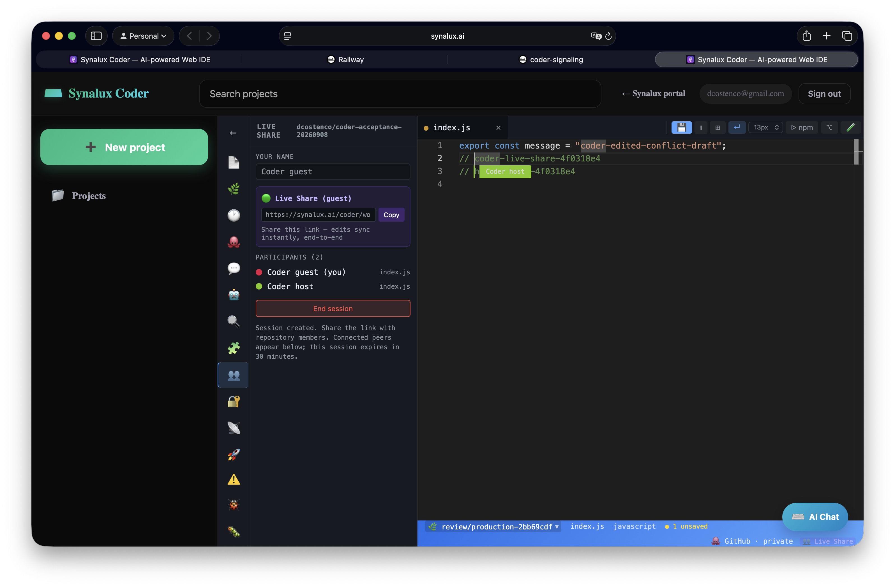Image resolution: width=895 pixels, height=588 pixels.
Task: Open the Live Share people icon in sidebar
Action: tap(234, 375)
